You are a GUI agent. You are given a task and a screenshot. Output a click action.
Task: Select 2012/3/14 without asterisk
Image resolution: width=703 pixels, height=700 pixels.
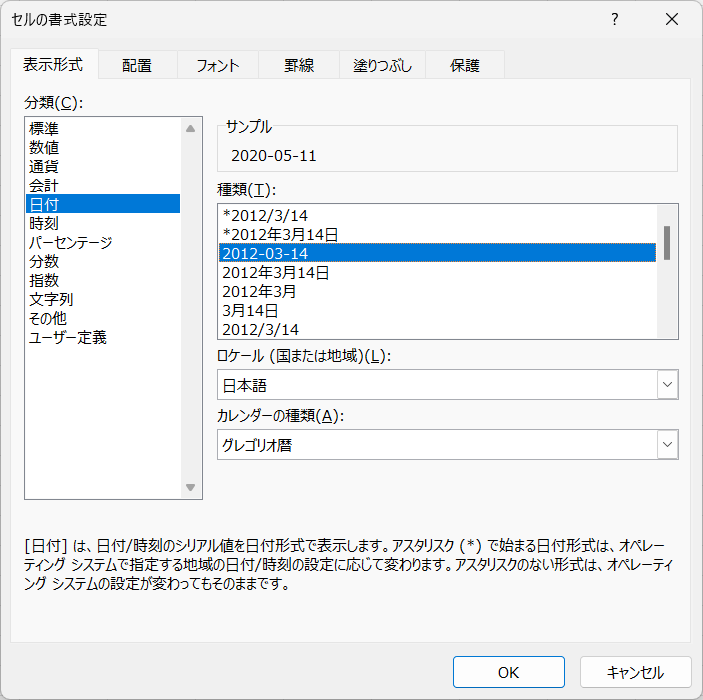pos(437,330)
